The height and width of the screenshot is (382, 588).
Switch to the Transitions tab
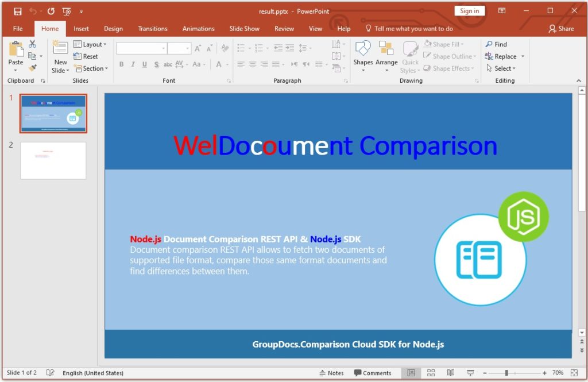[x=153, y=29]
